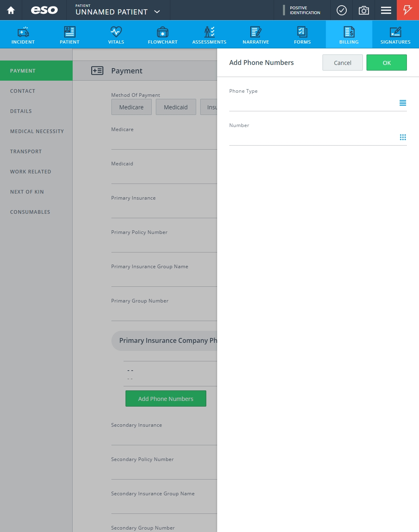
Task: Cancel adding phone numbers
Action: [343, 63]
